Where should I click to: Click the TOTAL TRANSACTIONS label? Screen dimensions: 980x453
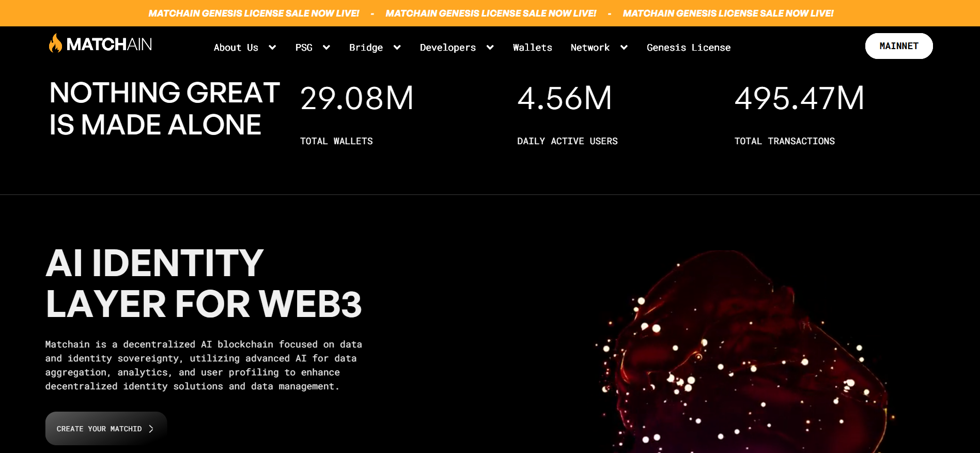click(784, 141)
